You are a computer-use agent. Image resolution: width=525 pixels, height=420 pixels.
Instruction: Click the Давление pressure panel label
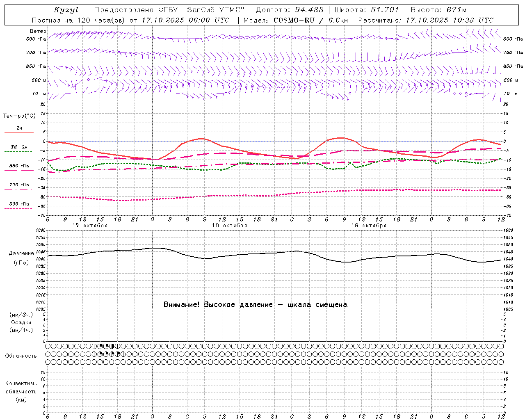click(21, 253)
